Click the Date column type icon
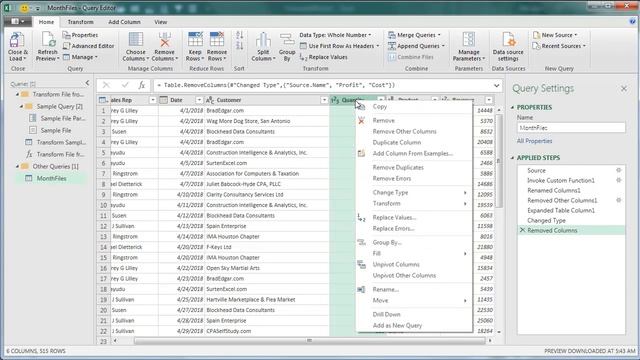The height and width of the screenshot is (360, 640). click(164, 100)
